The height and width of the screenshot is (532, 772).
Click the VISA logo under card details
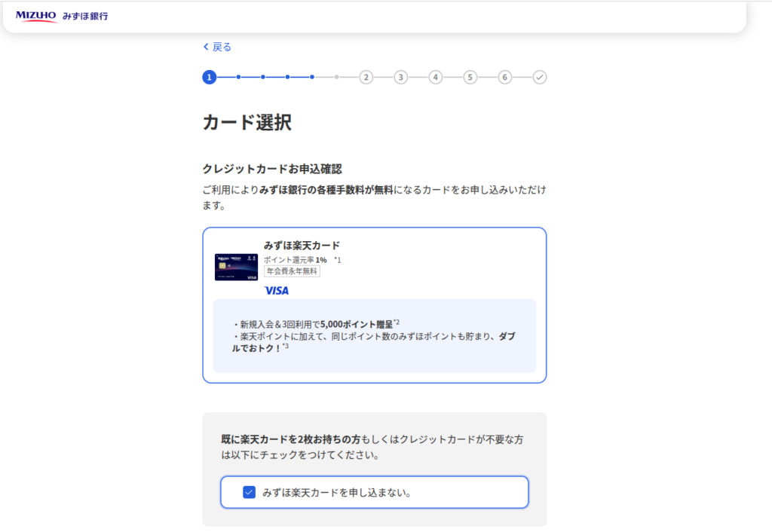point(276,290)
